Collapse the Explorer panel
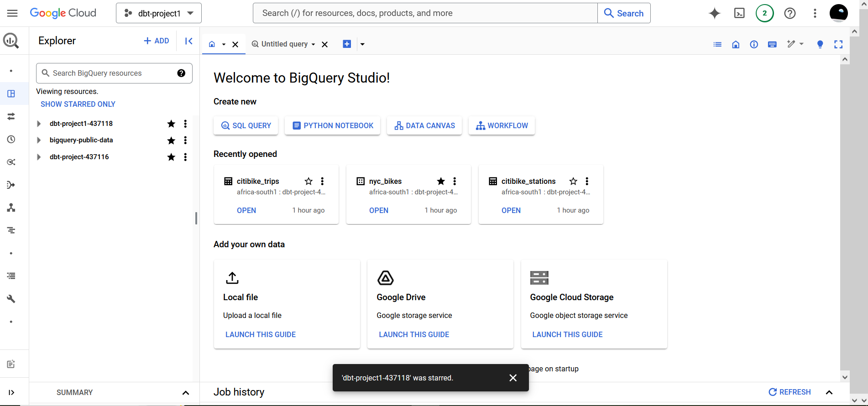This screenshot has width=868, height=406. tap(188, 41)
